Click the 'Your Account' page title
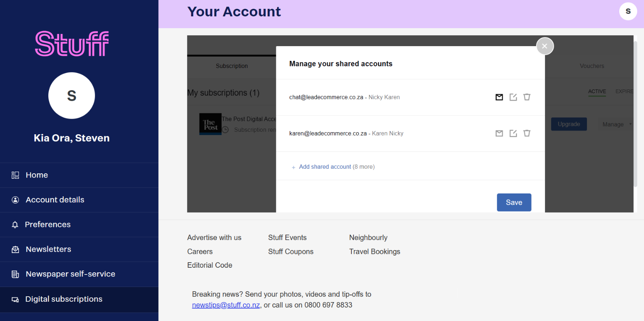 (x=234, y=11)
